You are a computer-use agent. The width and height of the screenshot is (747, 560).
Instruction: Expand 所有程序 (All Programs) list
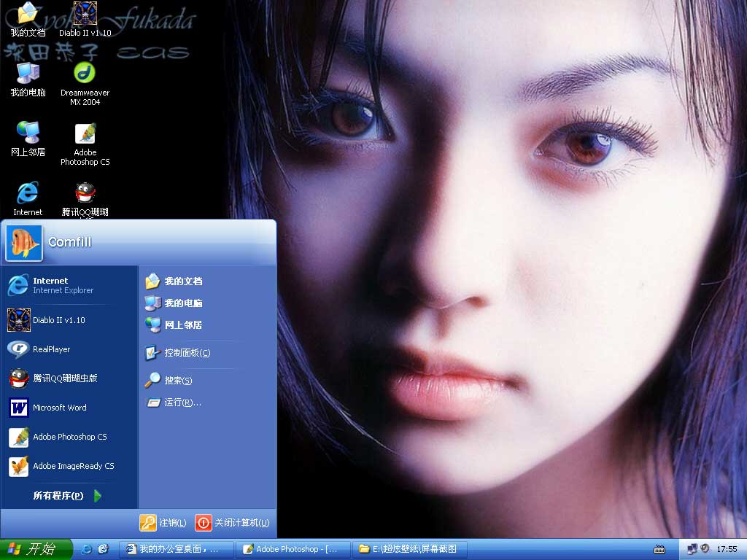(67, 496)
